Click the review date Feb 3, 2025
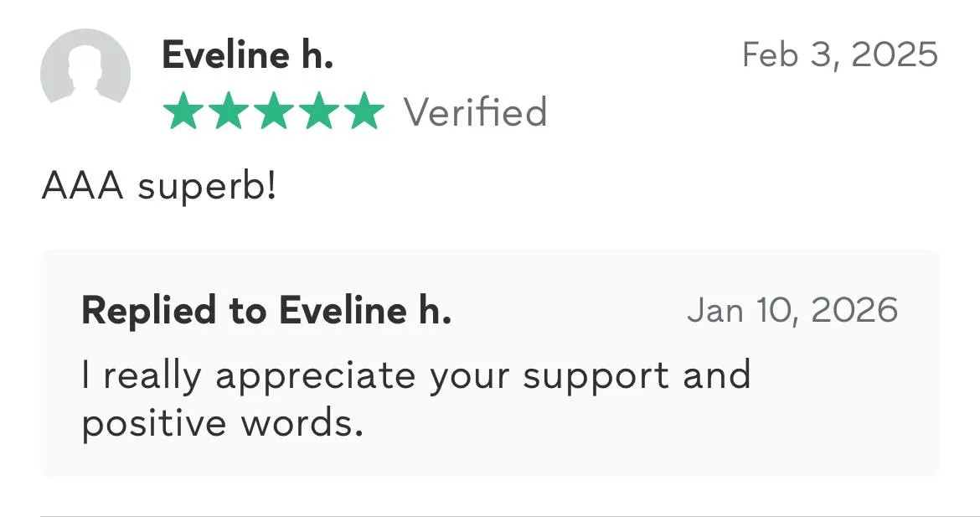 coord(839,55)
